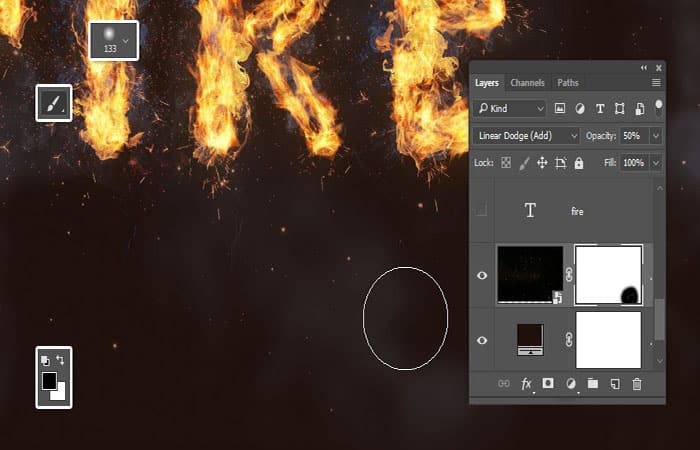Click the smart object filter icon
Screen dimensions: 700x450
640,108
